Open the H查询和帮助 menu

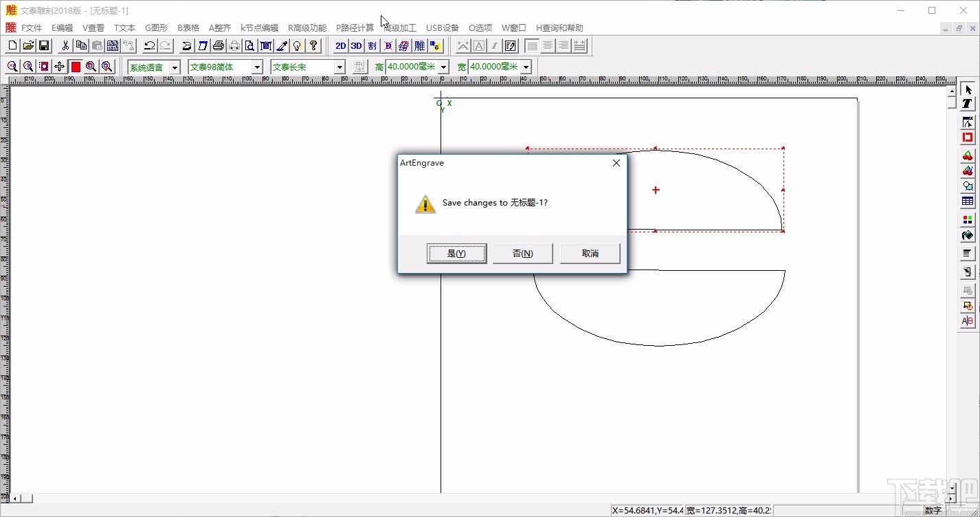coord(559,28)
